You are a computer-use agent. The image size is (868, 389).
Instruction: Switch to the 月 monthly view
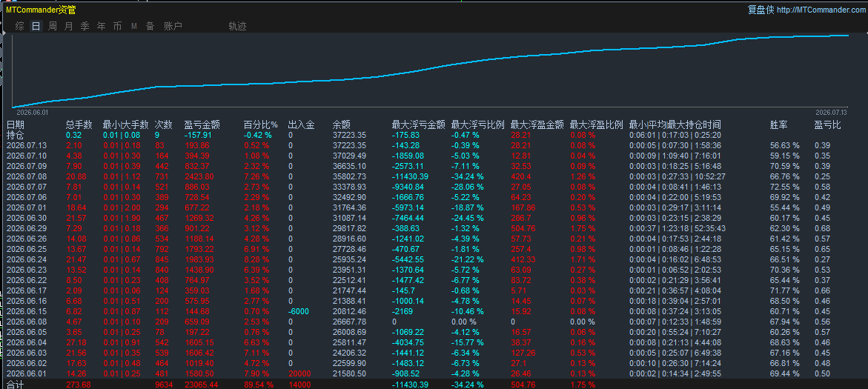[68, 26]
